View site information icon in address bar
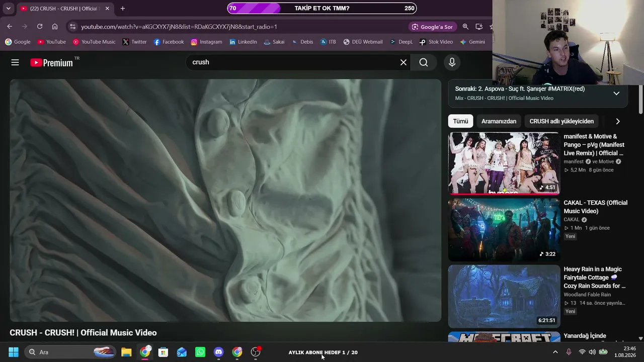The height and width of the screenshot is (362, 644). tap(72, 27)
